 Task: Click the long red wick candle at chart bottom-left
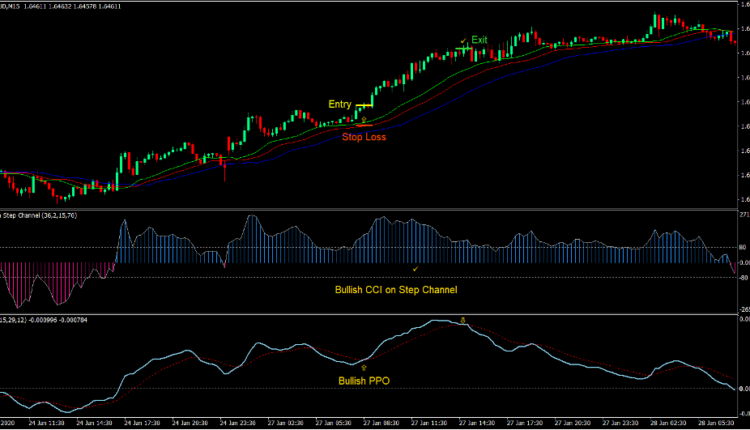coord(224,173)
